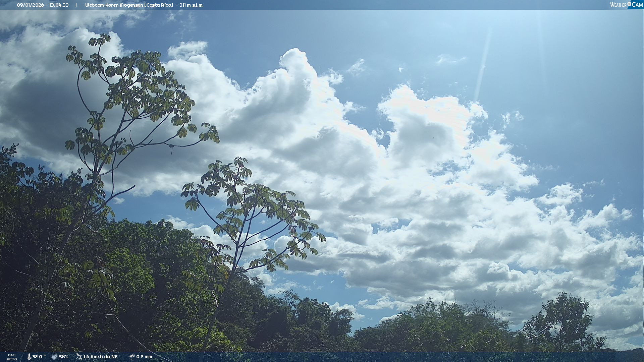
Task: Click the 58% humidity value
Action: 63,357
